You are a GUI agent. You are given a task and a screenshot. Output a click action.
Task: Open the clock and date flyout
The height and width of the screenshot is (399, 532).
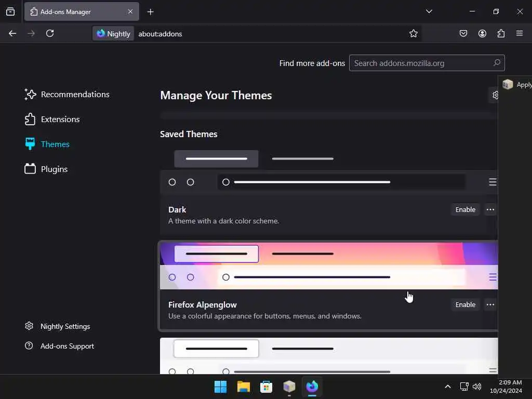(506, 387)
